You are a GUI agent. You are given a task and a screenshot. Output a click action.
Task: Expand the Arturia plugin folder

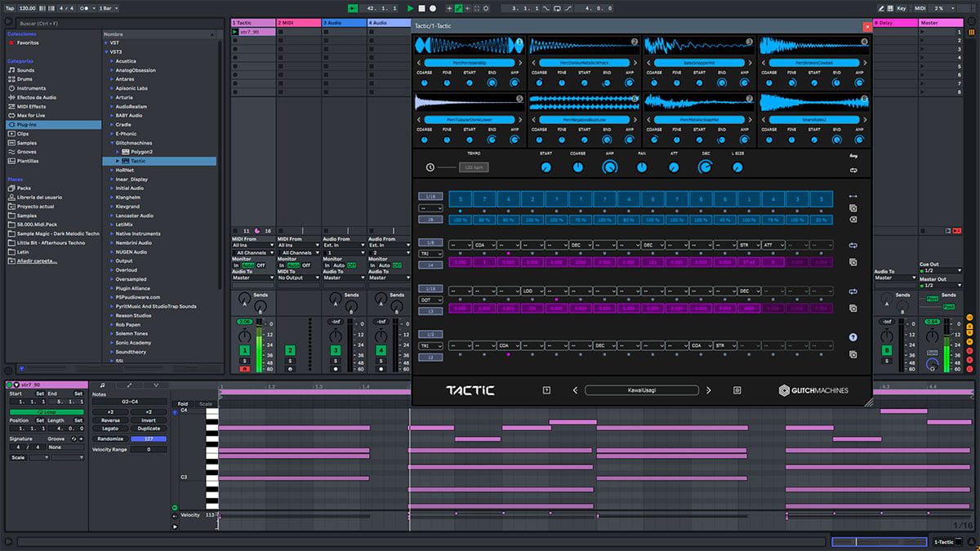112,97
